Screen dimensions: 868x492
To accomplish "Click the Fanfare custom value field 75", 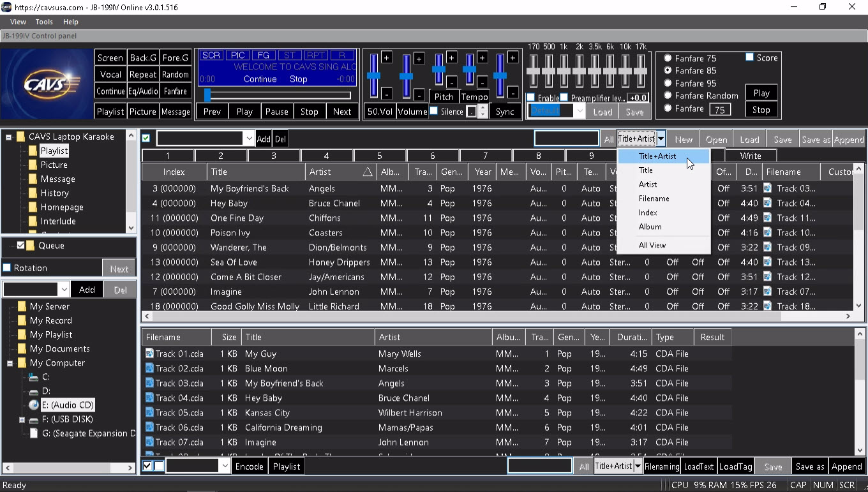I will coord(719,110).
